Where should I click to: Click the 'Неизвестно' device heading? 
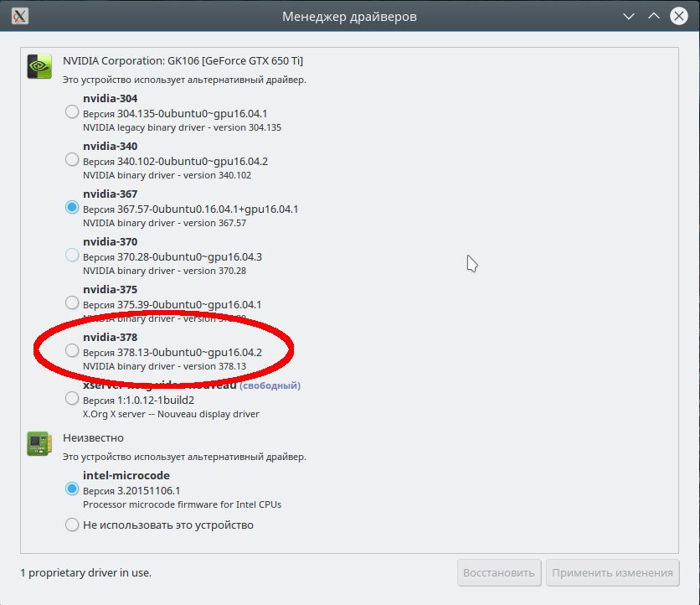coord(93,438)
